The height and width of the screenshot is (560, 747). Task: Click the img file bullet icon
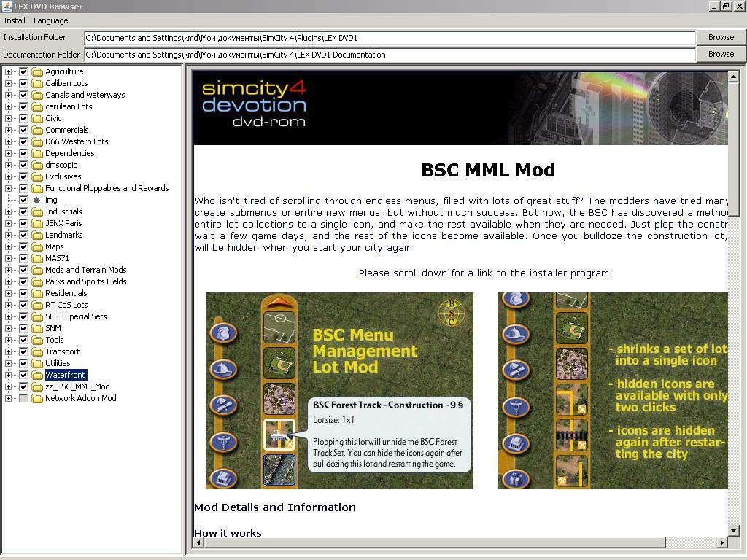point(36,200)
